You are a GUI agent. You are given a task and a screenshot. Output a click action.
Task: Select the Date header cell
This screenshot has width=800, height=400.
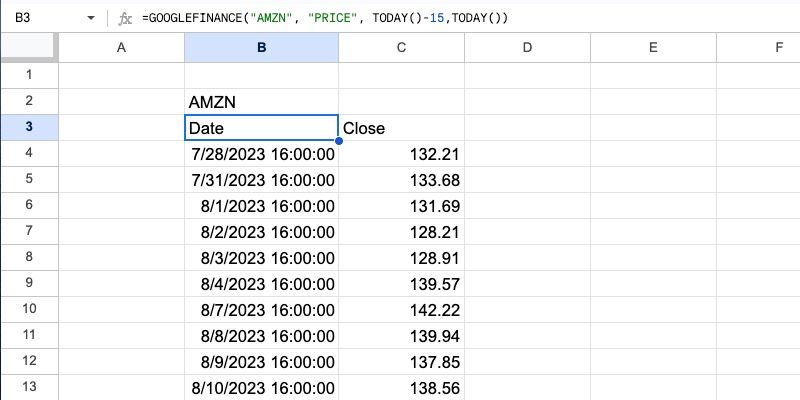click(x=261, y=128)
